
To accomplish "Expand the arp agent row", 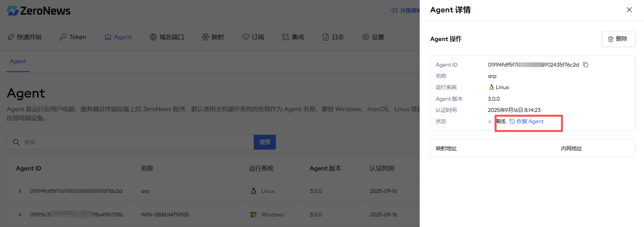I will click(20, 191).
